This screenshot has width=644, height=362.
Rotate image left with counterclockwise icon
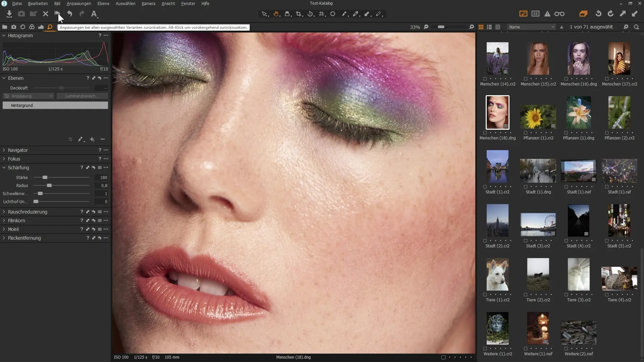pos(598,14)
